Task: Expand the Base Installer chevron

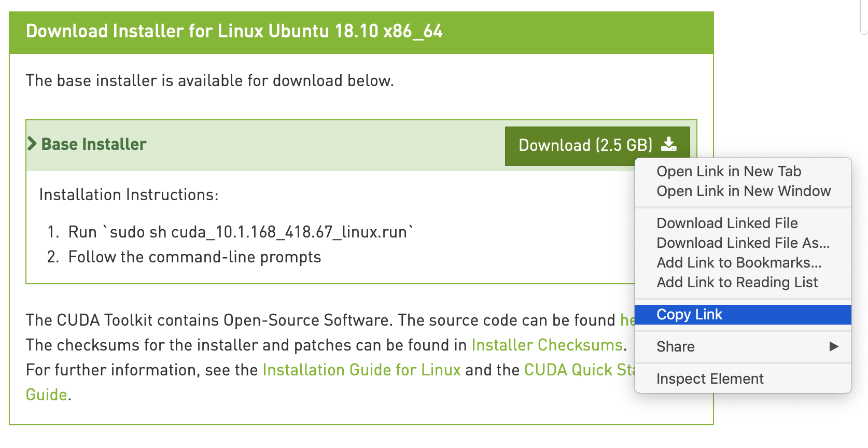Action: [x=32, y=144]
